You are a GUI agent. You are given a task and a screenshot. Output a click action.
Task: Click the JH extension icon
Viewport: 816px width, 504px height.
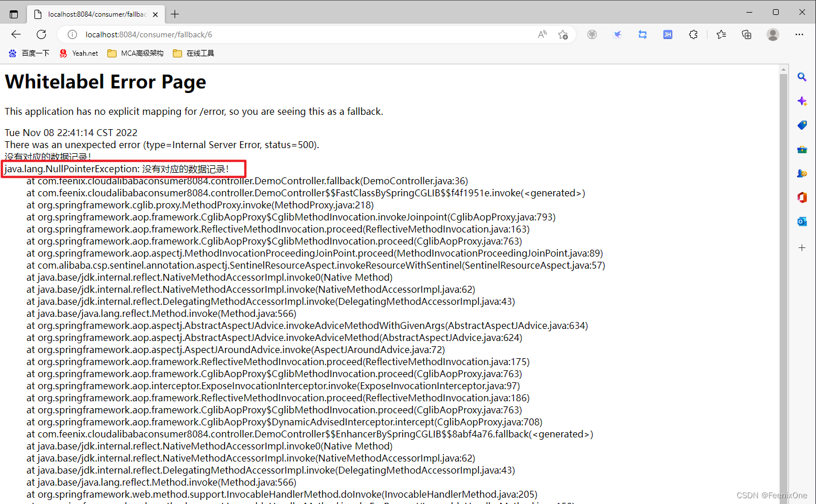[x=668, y=34]
